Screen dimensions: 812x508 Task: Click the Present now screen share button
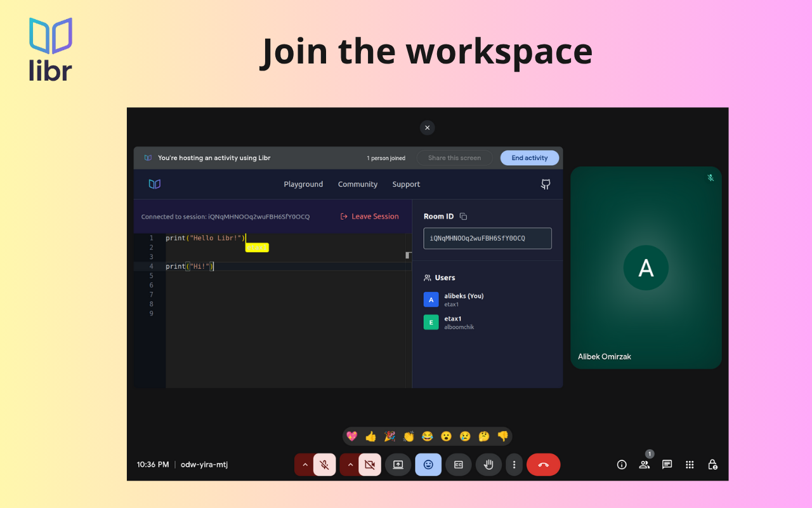pos(398,465)
